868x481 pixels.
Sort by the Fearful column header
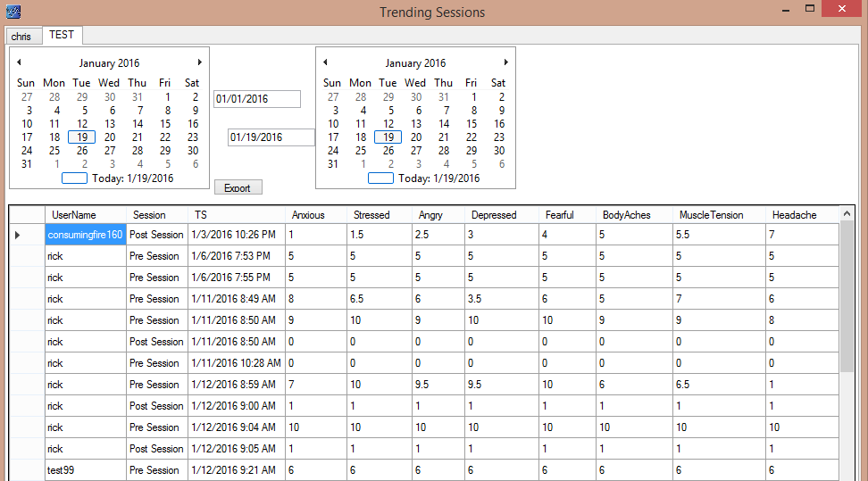(566, 215)
